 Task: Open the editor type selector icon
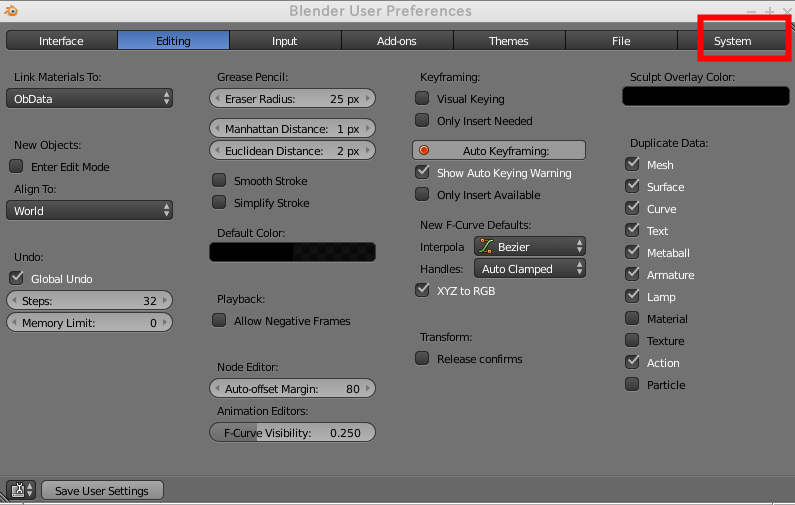[21, 490]
